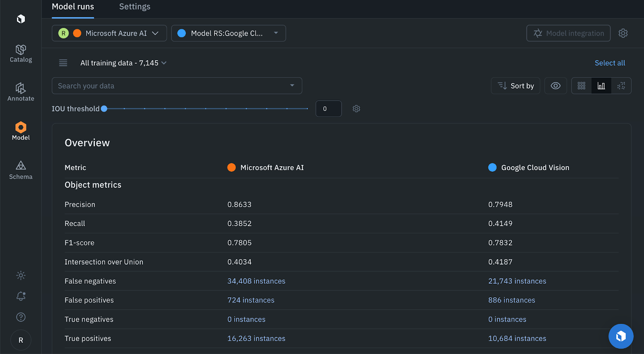
Task: Click the Object metrics heading
Action: point(93,185)
